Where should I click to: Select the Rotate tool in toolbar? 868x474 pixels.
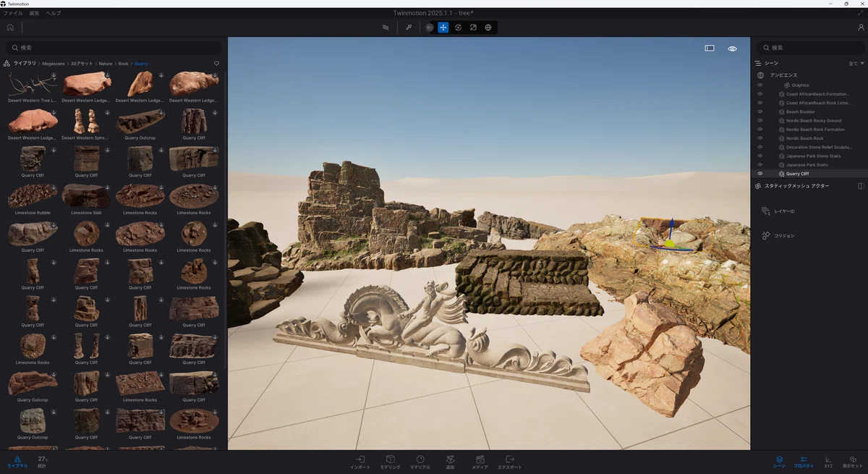[458, 27]
